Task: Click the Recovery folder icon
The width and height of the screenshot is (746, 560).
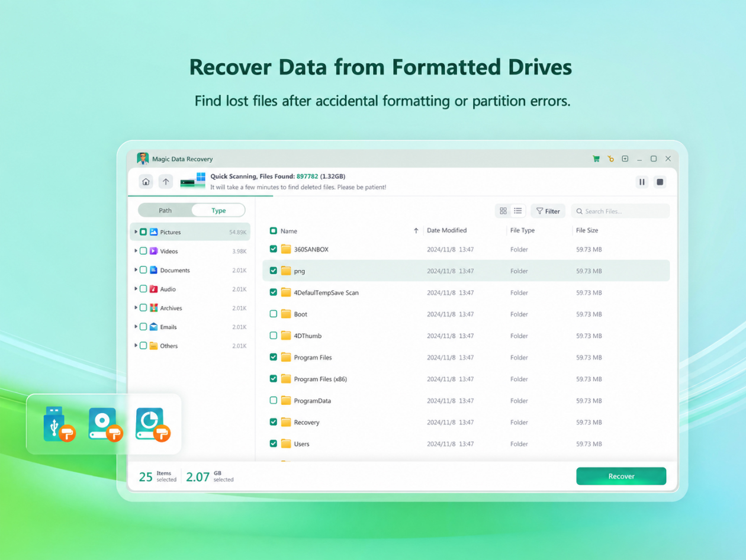Action: click(286, 422)
